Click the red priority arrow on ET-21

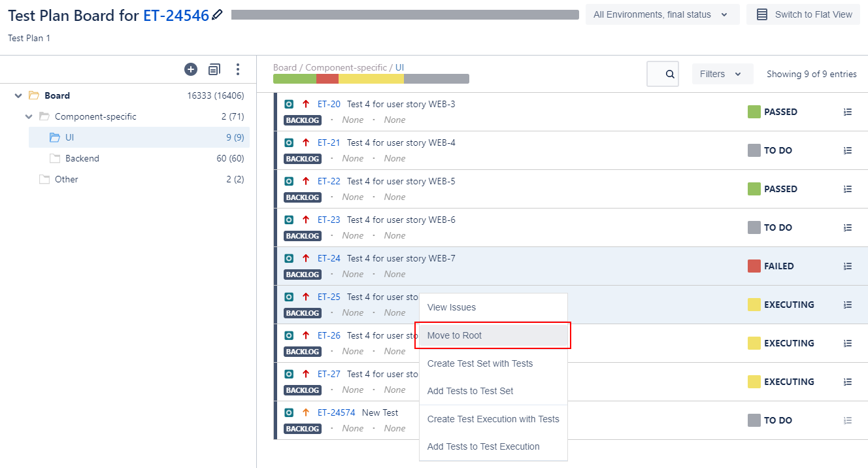click(306, 142)
